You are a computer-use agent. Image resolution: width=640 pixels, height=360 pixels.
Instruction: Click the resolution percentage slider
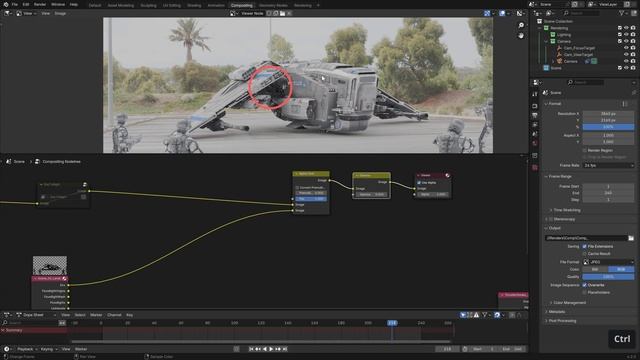coord(608,127)
